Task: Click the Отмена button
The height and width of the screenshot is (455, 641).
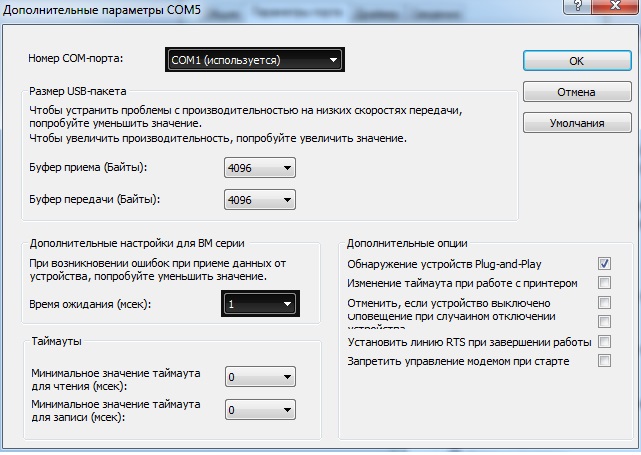Action: (x=577, y=92)
